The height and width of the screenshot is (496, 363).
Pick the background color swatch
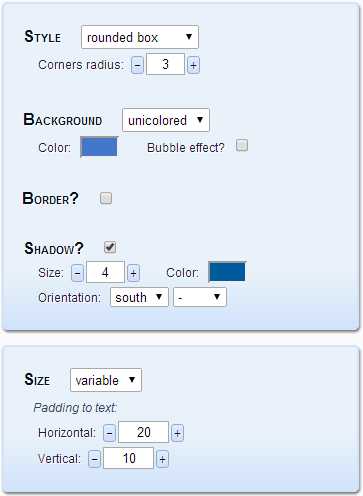point(99,147)
